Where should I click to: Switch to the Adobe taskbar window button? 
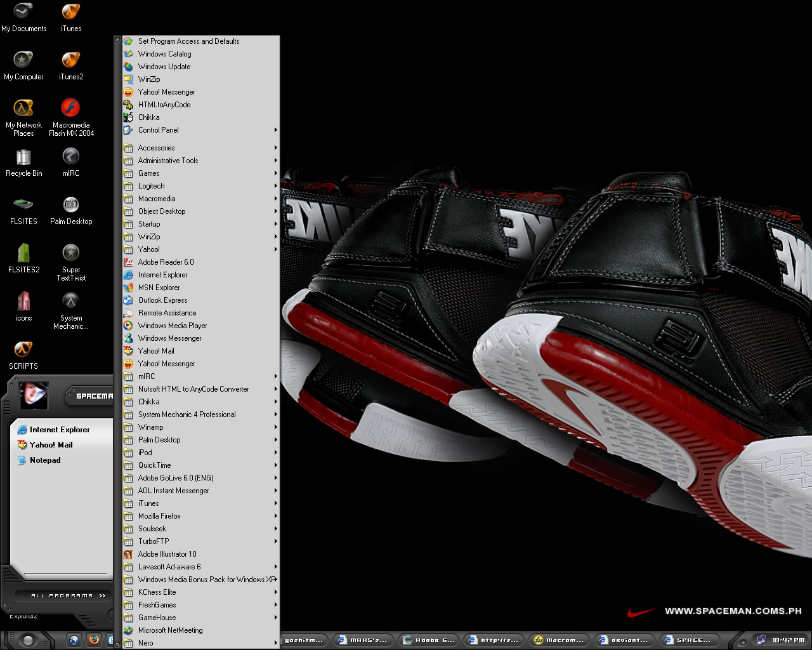(429, 640)
